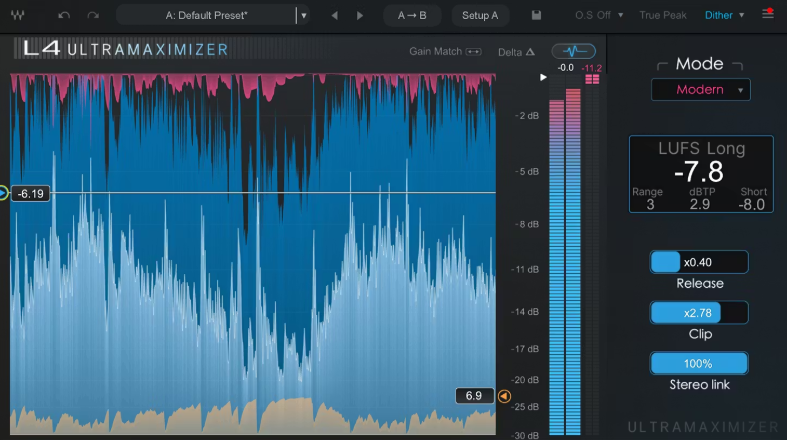Open the A: Default Preset selector
This screenshot has height=440, width=787.
tap(206, 16)
